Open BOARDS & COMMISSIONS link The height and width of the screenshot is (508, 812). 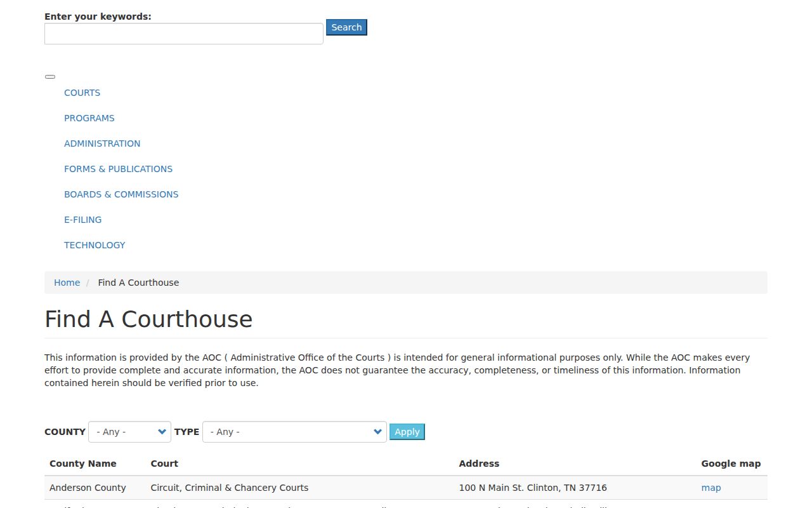pos(121,194)
